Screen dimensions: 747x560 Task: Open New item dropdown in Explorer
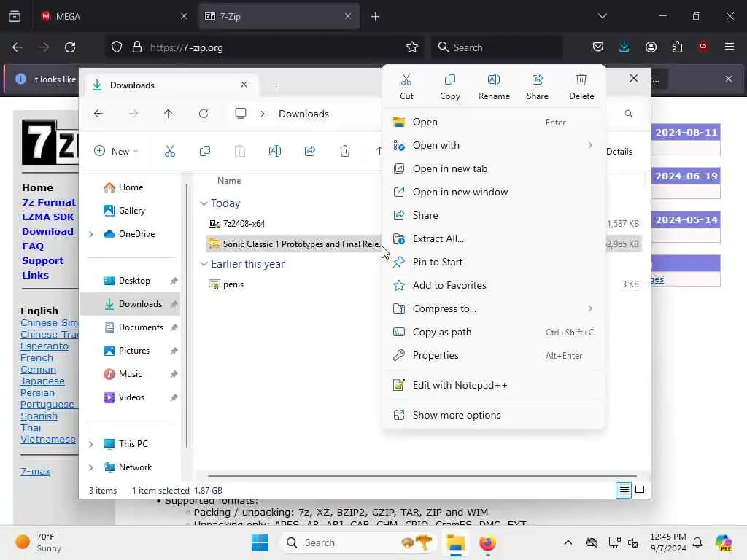116,152
